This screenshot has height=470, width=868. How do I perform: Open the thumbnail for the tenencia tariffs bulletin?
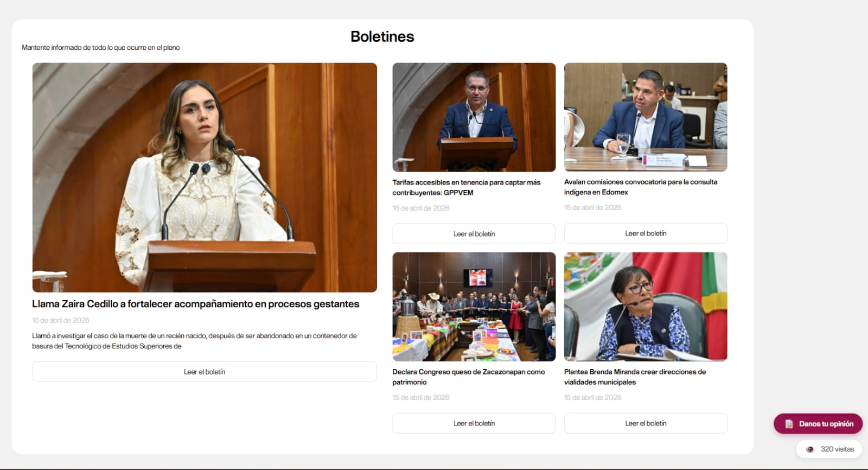point(474,117)
